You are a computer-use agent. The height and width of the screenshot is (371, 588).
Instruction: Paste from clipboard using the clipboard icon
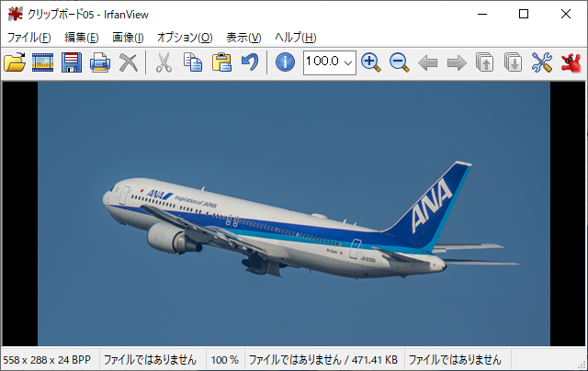pos(221,62)
